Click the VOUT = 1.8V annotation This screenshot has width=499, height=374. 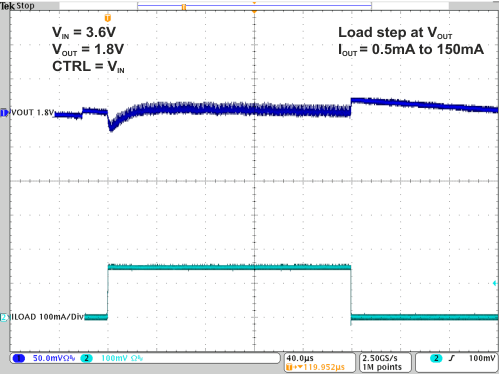pyautogui.click(x=88, y=50)
